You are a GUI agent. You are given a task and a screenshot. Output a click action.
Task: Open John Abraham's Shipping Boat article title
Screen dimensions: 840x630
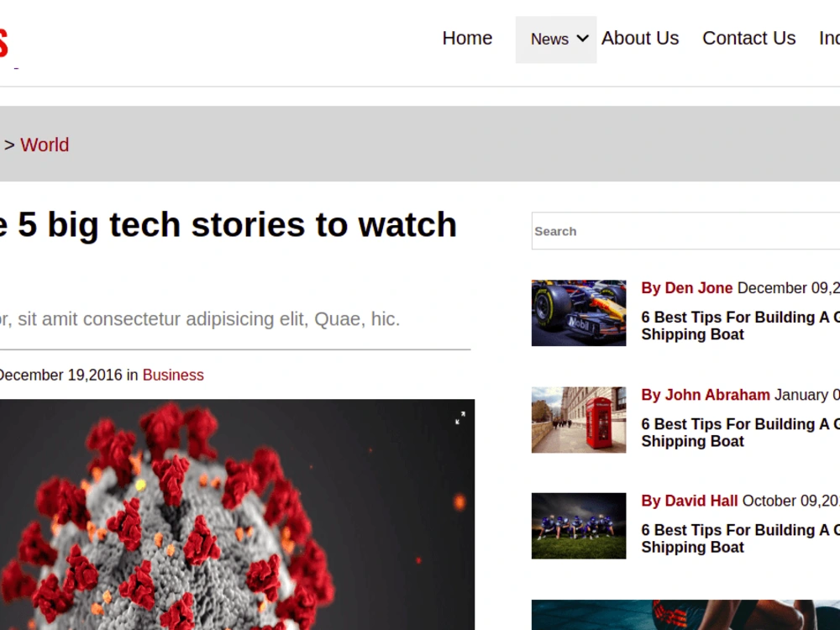click(x=740, y=433)
